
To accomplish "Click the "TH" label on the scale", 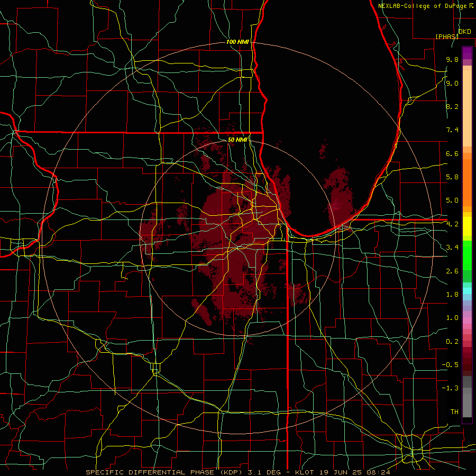I will (454, 412).
